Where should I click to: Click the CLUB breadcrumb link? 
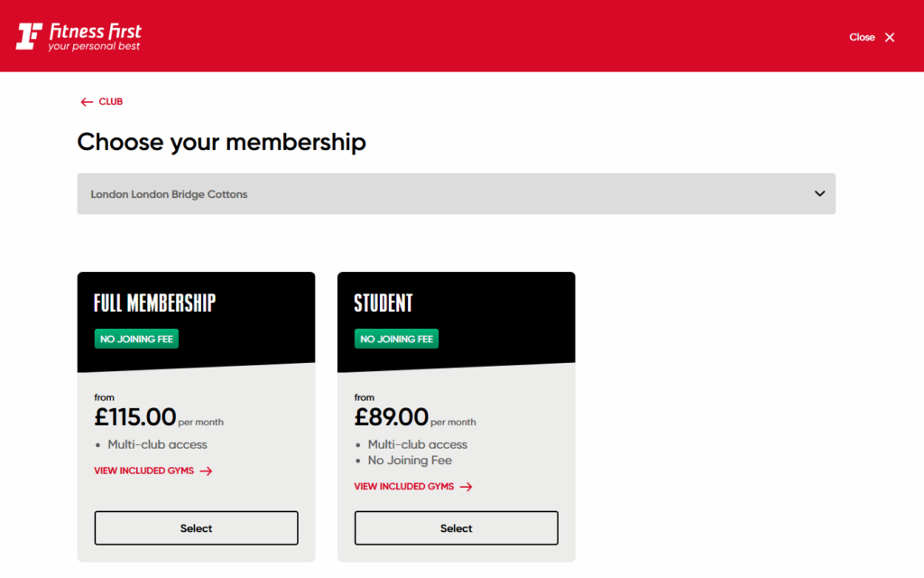tap(109, 102)
